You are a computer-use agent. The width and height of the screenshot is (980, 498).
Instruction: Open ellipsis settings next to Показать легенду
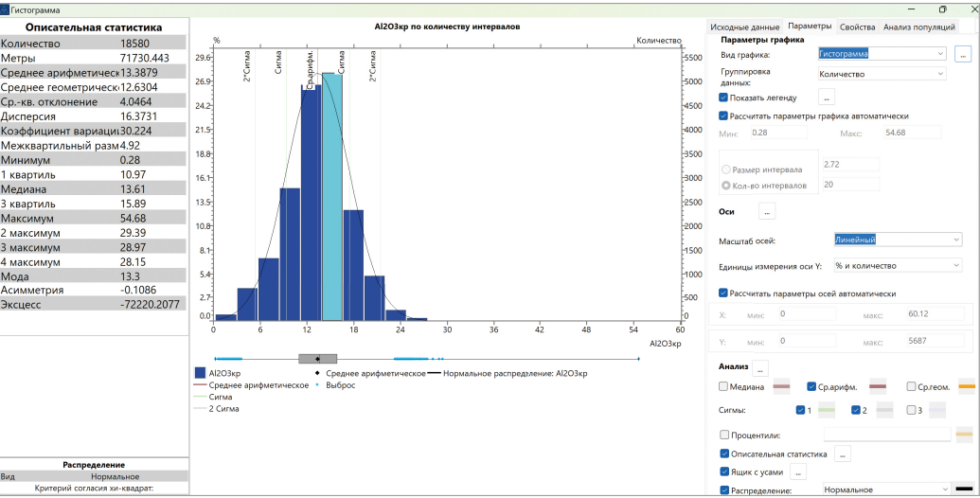(x=827, y=98)
